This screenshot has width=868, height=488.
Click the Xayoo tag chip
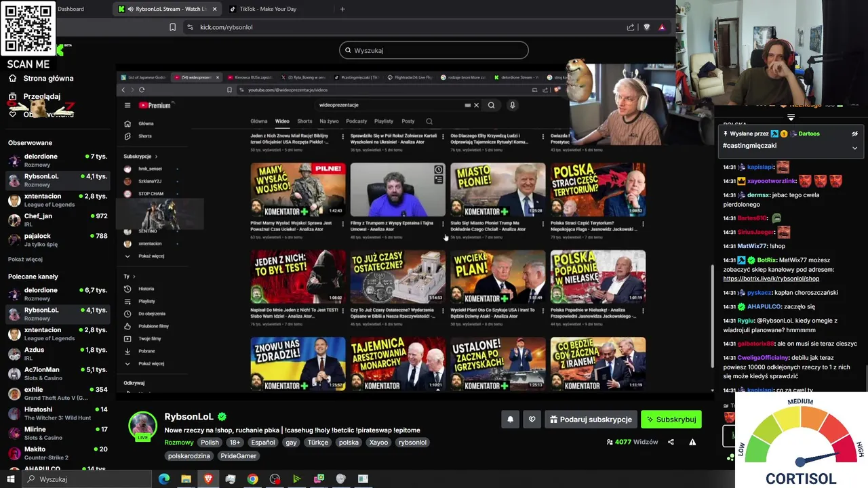pos(378,442)
